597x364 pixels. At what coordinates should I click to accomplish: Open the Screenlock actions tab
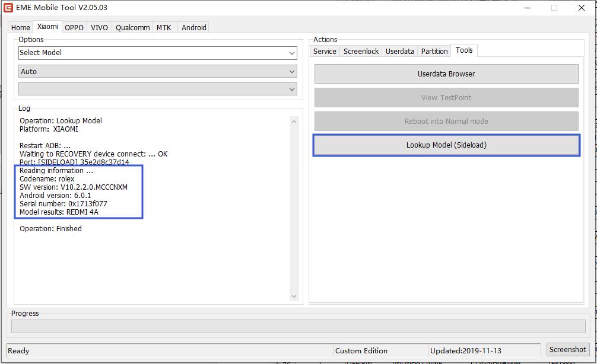pyautogui.click(x=361, y=52)
